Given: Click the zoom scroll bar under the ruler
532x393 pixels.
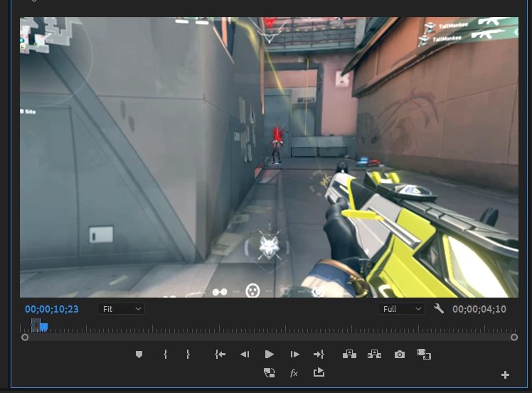Looking at the screenshot, I should 270,337.
